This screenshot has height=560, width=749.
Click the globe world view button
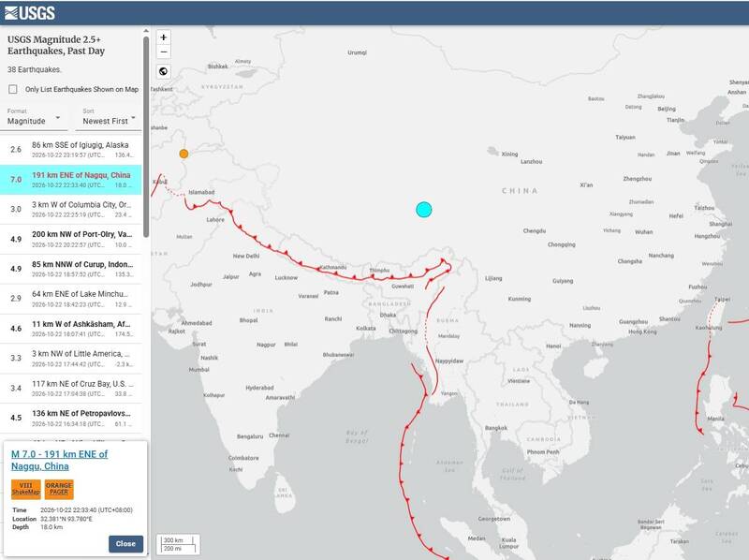click(x=163, y=71)
